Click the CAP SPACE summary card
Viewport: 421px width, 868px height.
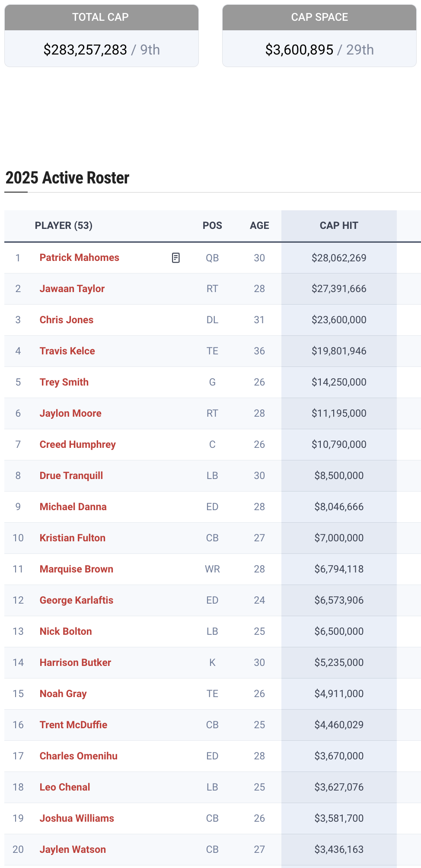tap(319, 36)
